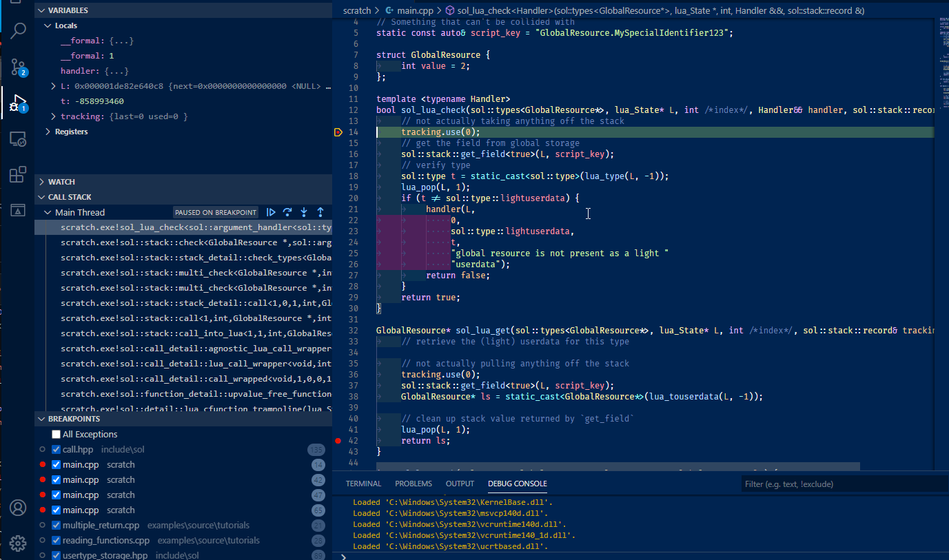Click the sol_lua_check breadcrumb
This screenshot has width=949, height=560.
[487, 10]
